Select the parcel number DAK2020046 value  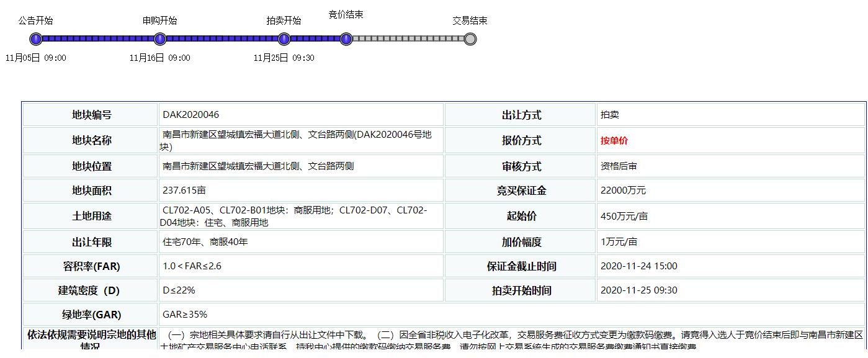point(191,115)
